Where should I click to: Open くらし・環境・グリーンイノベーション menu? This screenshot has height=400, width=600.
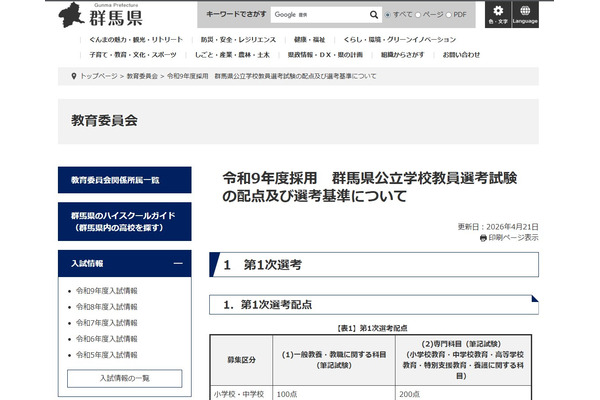tap(399, 39)
